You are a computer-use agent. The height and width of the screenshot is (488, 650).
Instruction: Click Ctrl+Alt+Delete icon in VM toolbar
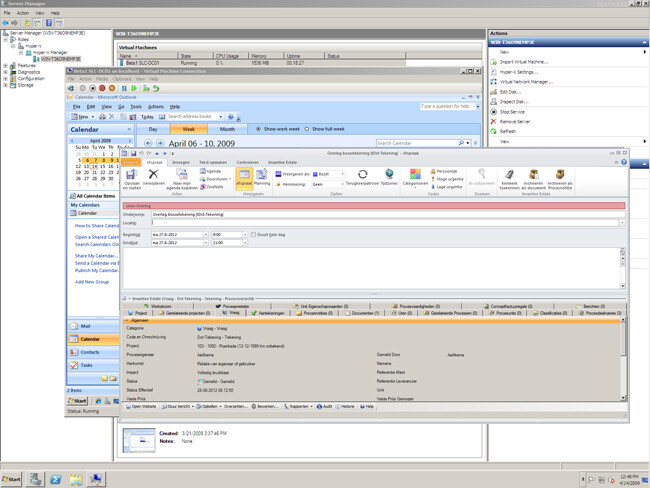pos(71,88)
